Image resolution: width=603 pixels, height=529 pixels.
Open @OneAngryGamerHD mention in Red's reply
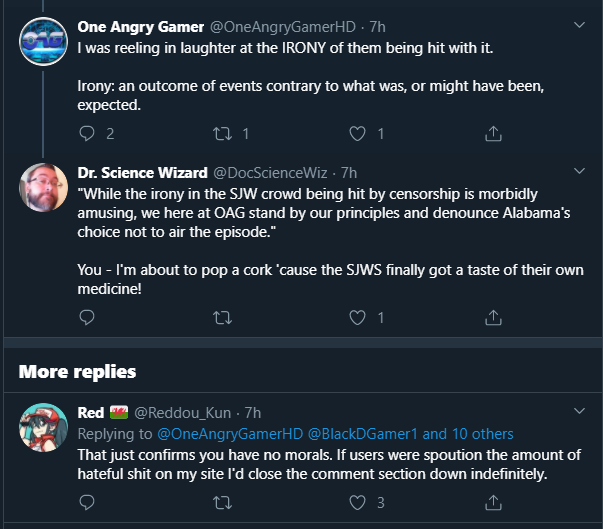click(x=230, y=434)
